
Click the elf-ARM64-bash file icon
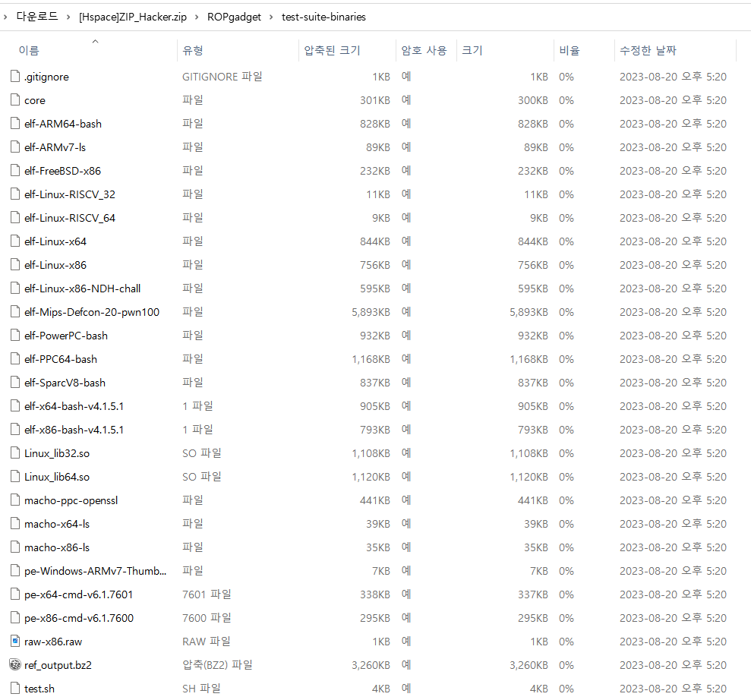click(15, 123)
